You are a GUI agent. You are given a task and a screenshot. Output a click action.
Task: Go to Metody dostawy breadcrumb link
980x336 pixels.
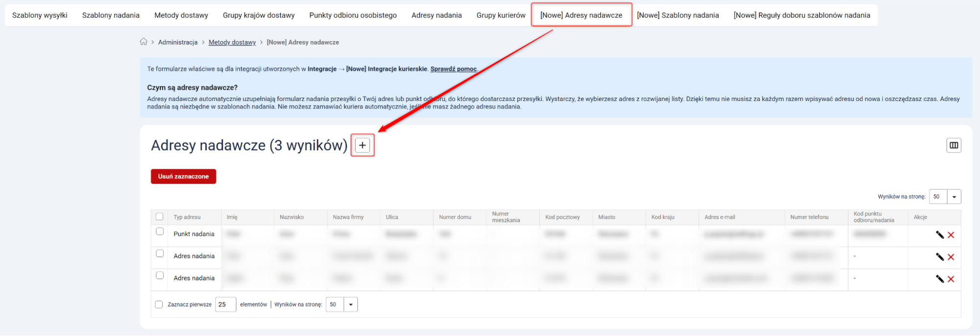[x=232, y=42]
